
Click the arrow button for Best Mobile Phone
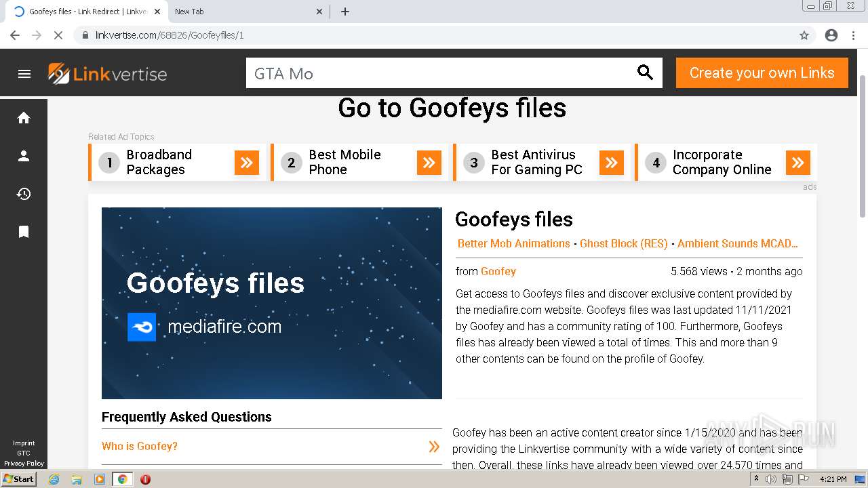tap(429, 163)
